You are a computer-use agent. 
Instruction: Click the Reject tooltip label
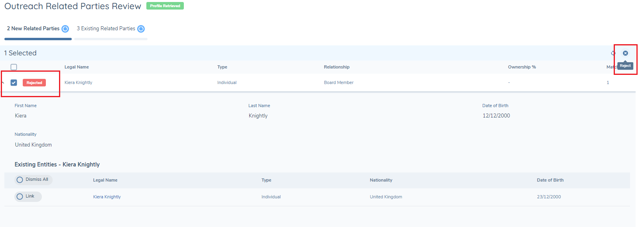click(625, 66)
